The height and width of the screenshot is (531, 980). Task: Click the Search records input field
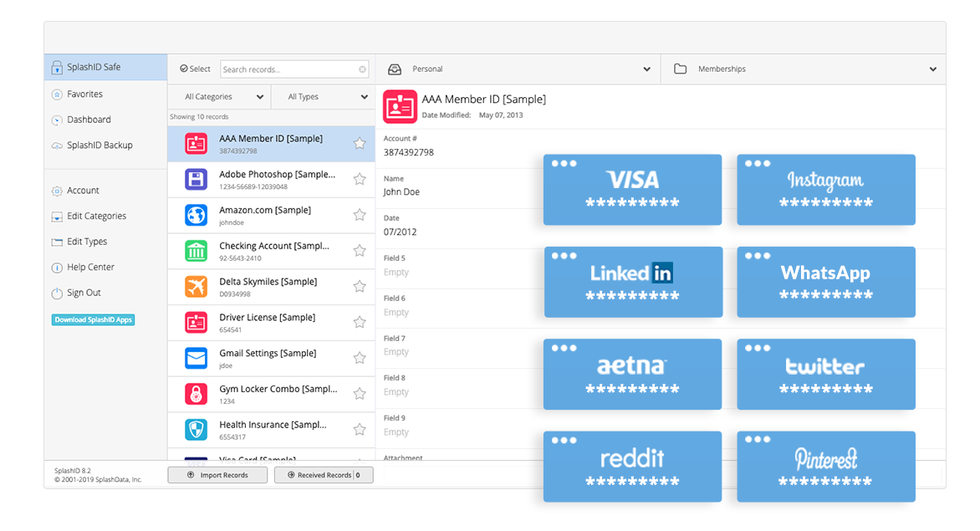tap(294, 69)
